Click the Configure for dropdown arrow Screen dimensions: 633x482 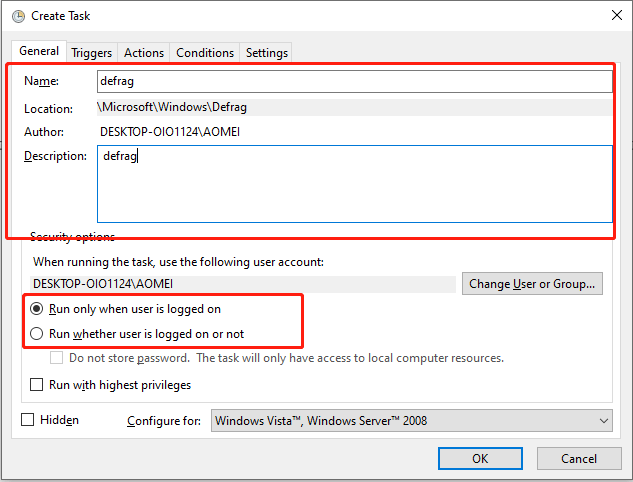pyautogui.click(x=602, y=421)
